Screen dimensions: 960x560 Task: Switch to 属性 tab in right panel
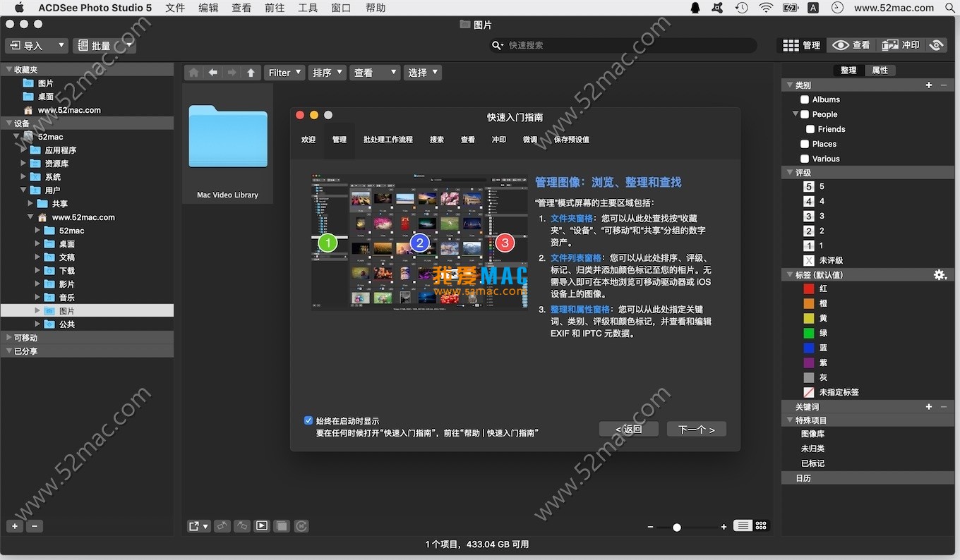point(880,71)
